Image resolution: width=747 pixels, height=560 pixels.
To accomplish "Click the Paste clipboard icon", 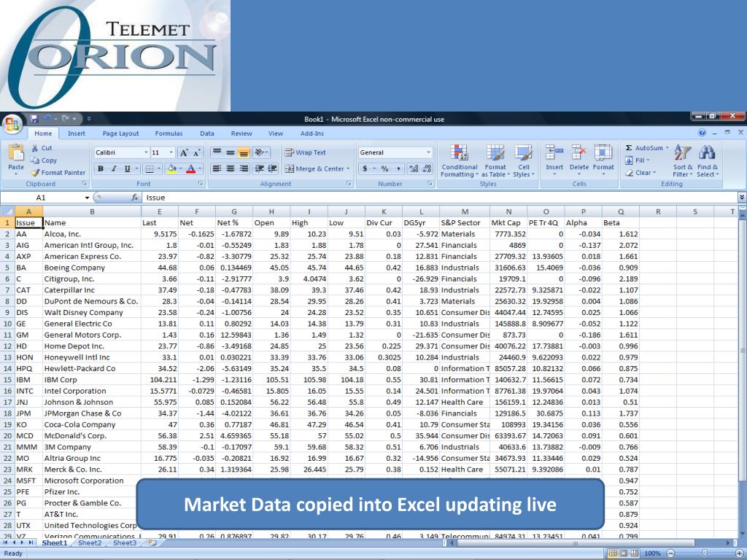I will pos(16,153).
